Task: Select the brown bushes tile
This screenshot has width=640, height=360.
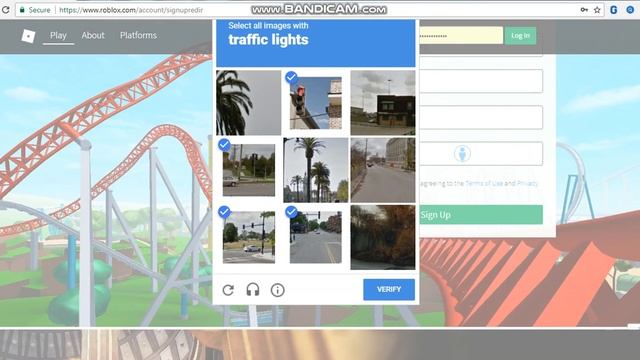Action: [383, 237]
